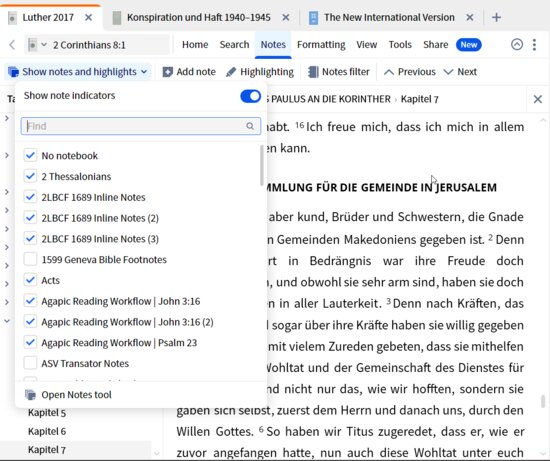Click the collapse toolbar circle-arrow icon
Screen dimensions: 550x461
click(517, 45)
